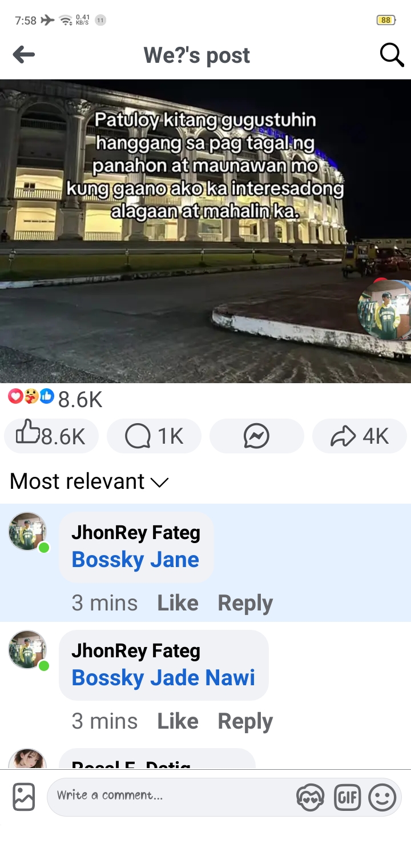The height and width of the screenshot is (868, 411).
Task: Open the tagged Bossky Jane profile link
Action: [135, 560]
